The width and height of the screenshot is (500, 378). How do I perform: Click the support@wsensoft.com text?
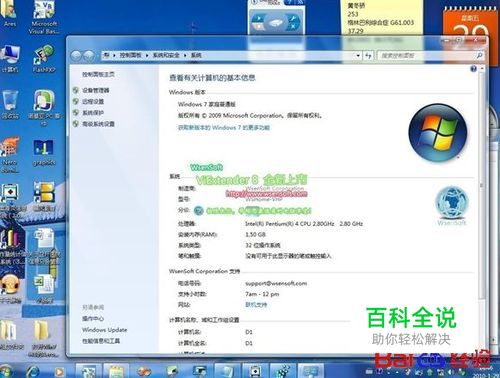(276, 283)
